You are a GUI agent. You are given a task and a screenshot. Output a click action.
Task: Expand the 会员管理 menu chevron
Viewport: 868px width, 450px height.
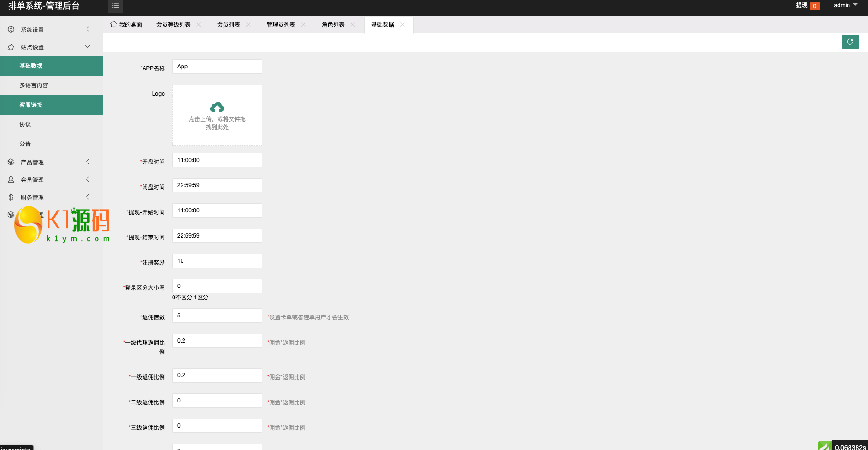click(87, 179)
